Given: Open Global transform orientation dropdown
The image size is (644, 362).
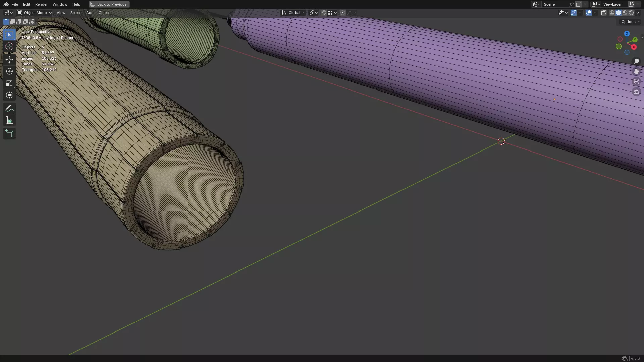Looking at the screenshot, I should point(293,13).
